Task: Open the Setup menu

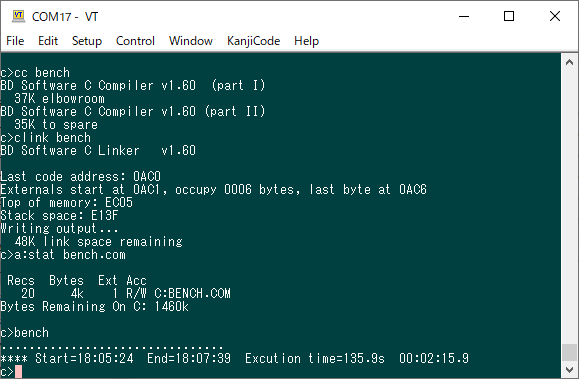Action: 87,41
